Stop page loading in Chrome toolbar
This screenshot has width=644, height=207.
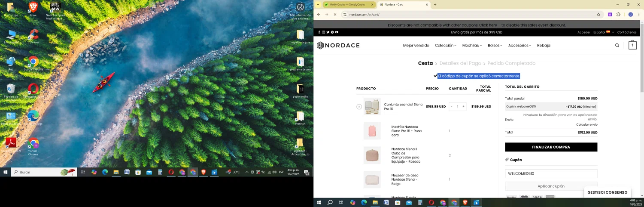click(x=335, y=15)
